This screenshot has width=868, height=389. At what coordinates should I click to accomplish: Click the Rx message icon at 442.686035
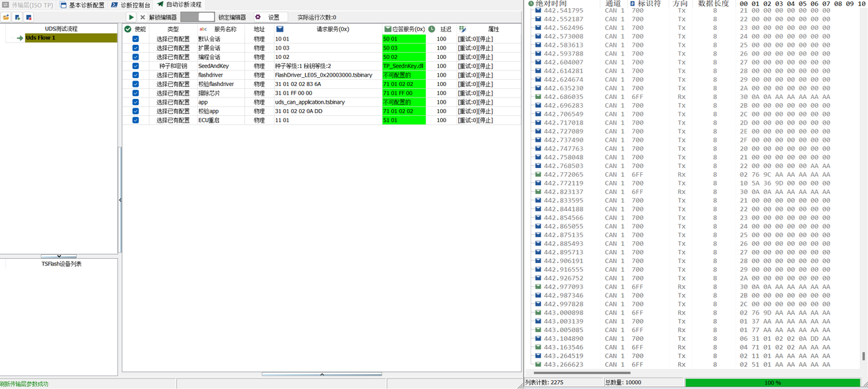pos(538,97)
